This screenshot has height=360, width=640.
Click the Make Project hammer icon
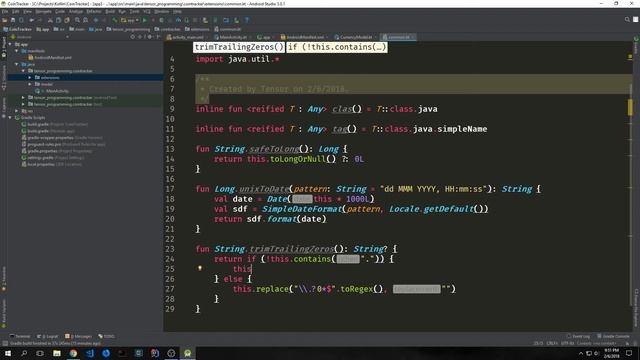coord(115,20)
